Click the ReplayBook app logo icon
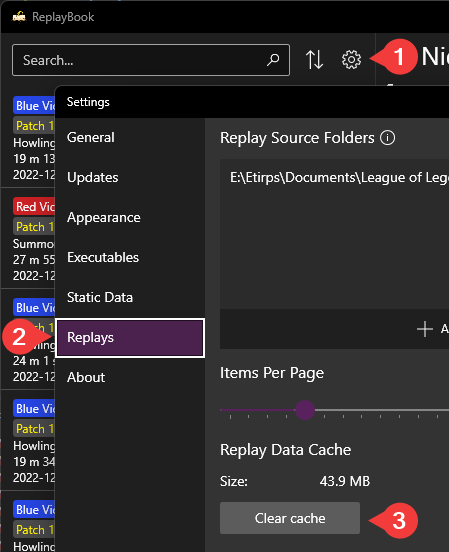Image resolution: width=449 pixels, height=552 pixels. (x=19, y=17)
